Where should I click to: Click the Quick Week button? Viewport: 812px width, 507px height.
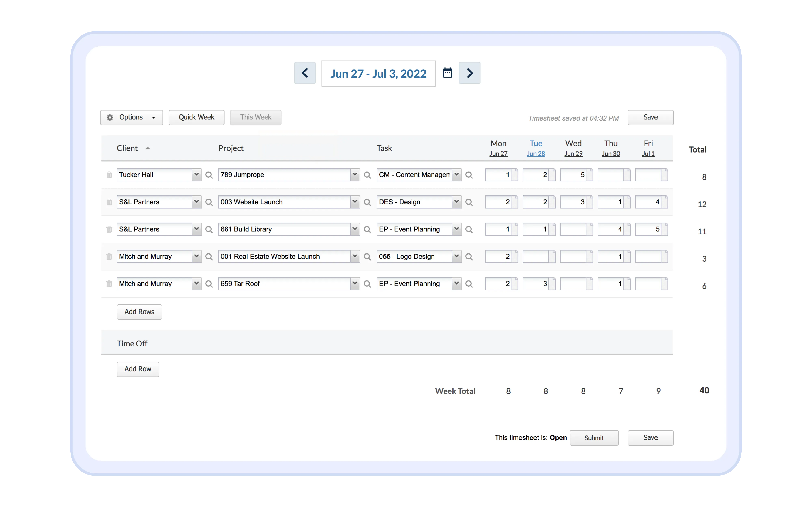(196, 117)
